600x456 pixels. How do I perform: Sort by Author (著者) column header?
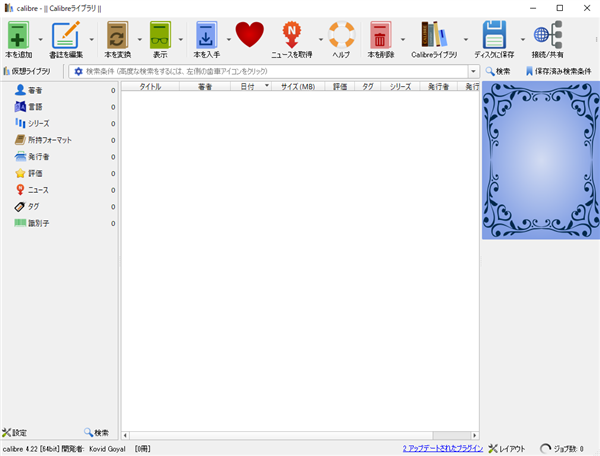click(x=205, y=87)
